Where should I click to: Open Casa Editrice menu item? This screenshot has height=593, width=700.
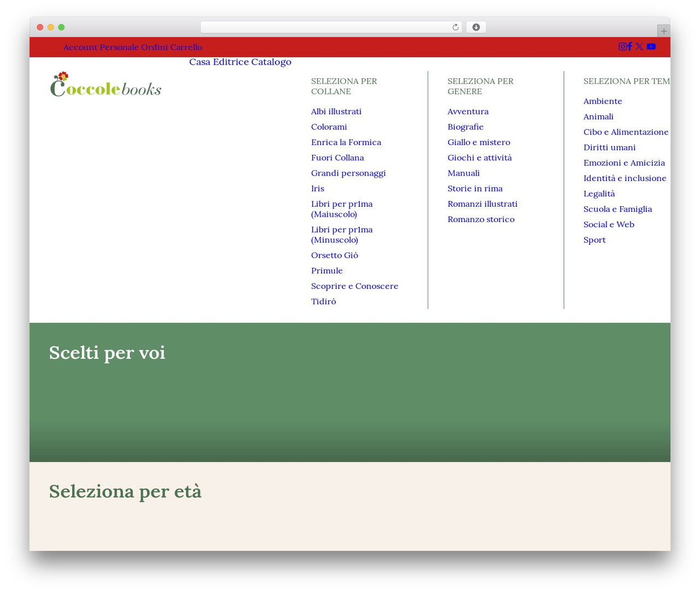click(x=219, y=62)
